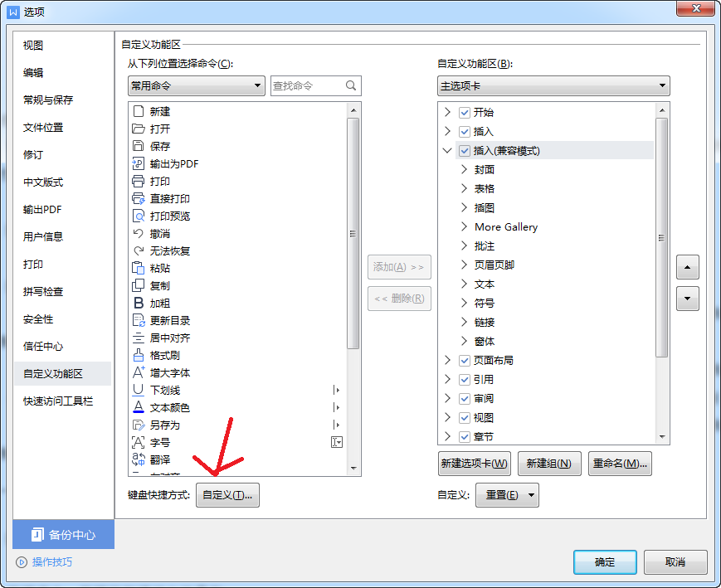
Task: Click the 打印预览 icon in command list
Action: point(138,216)
